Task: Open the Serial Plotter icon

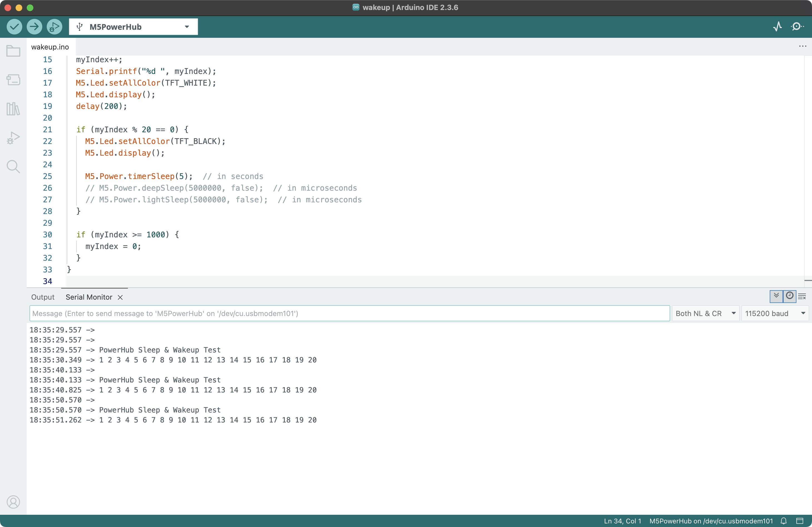Action: (777, 27)
